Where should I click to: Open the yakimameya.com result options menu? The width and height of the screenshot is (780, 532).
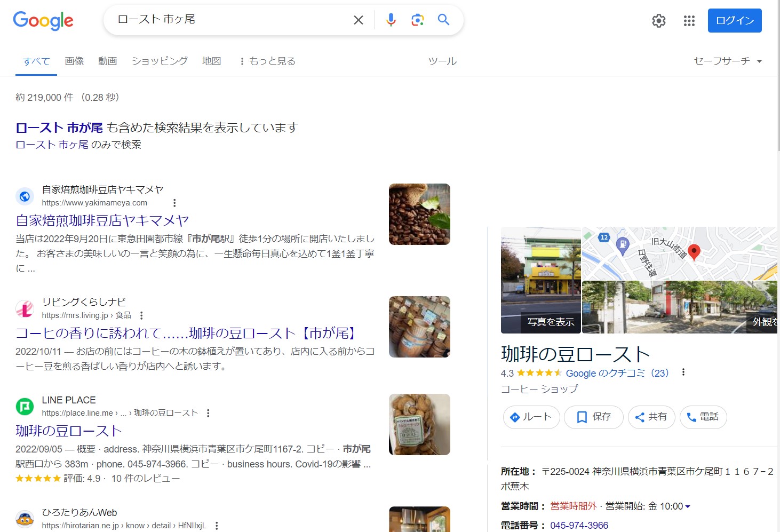174,203
